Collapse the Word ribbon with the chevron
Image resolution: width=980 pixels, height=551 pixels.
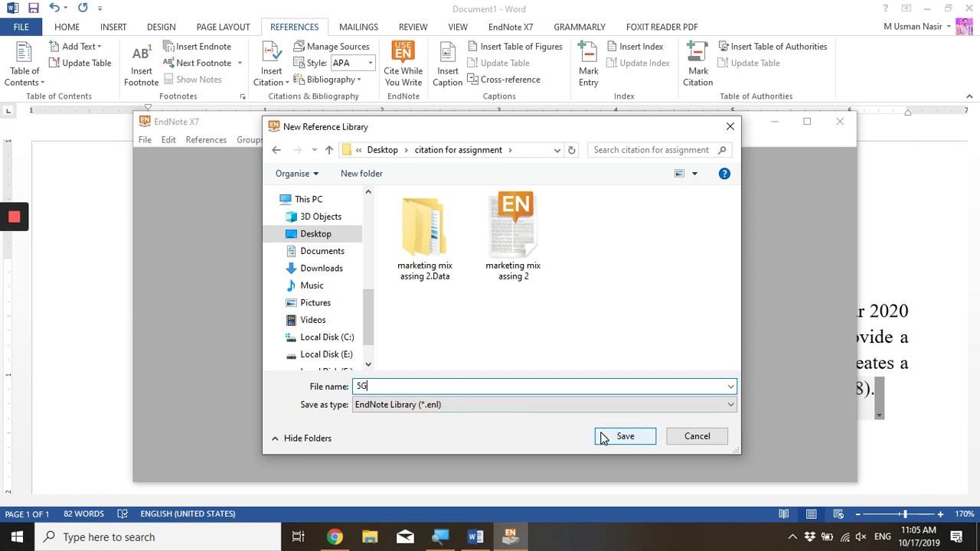click(x=969, y=96)
